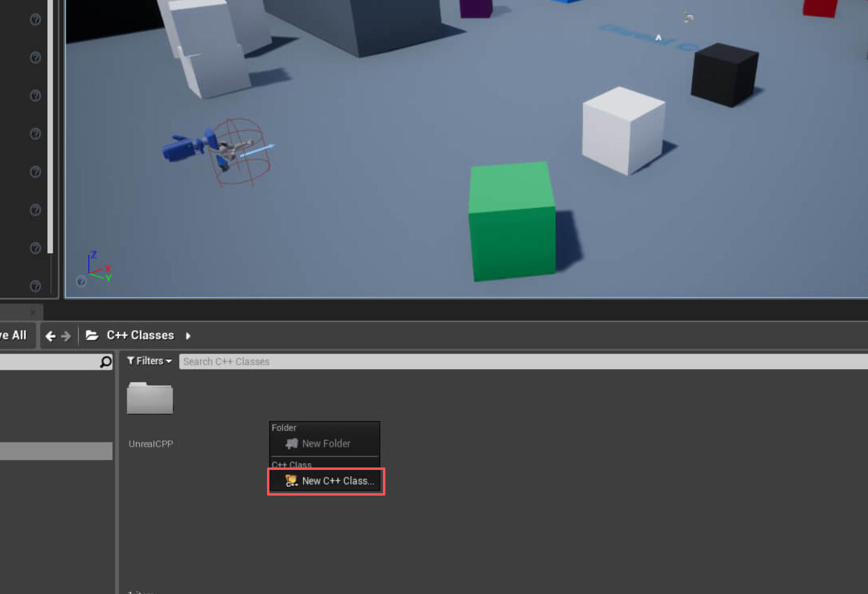Image resolution: width=868 pixels, height=594 pixels.
Task: Click the question mark icon beside the axis gizmo
Action: click(81, 281)
